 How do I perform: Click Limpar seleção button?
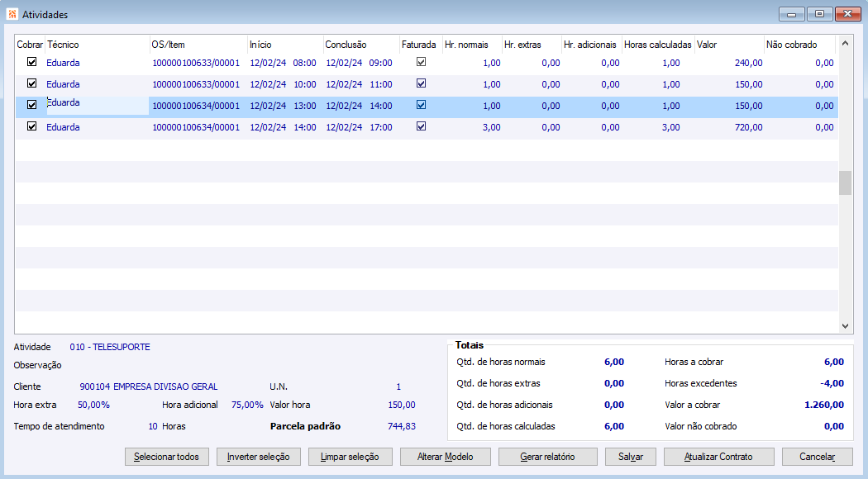tap(350, 457)
